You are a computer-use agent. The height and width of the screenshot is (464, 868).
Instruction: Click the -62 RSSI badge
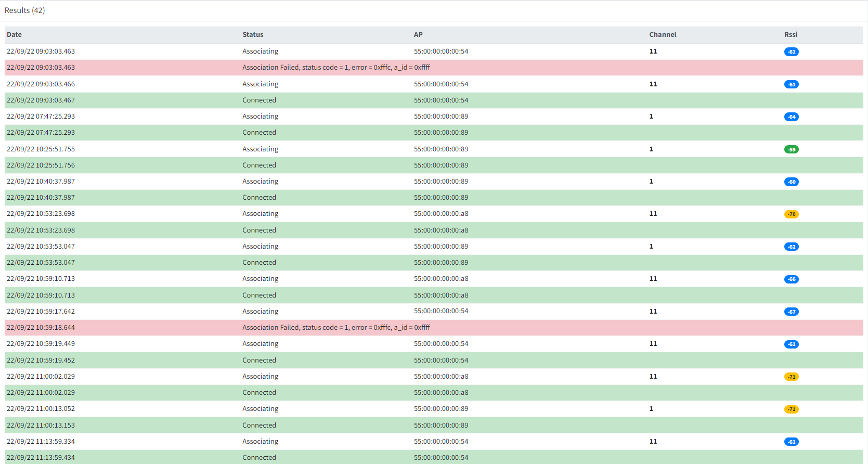click(x=791, y=247)
